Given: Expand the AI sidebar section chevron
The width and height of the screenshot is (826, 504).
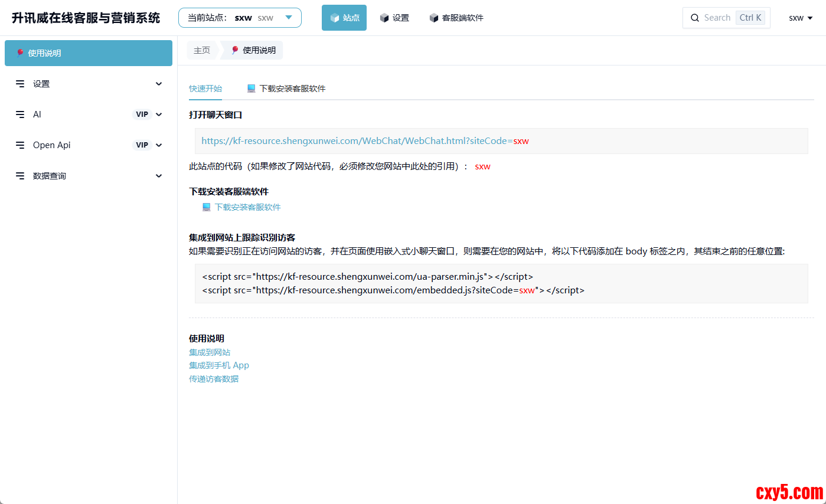Looking at the screenshot, I should click(x=159, y=114).
